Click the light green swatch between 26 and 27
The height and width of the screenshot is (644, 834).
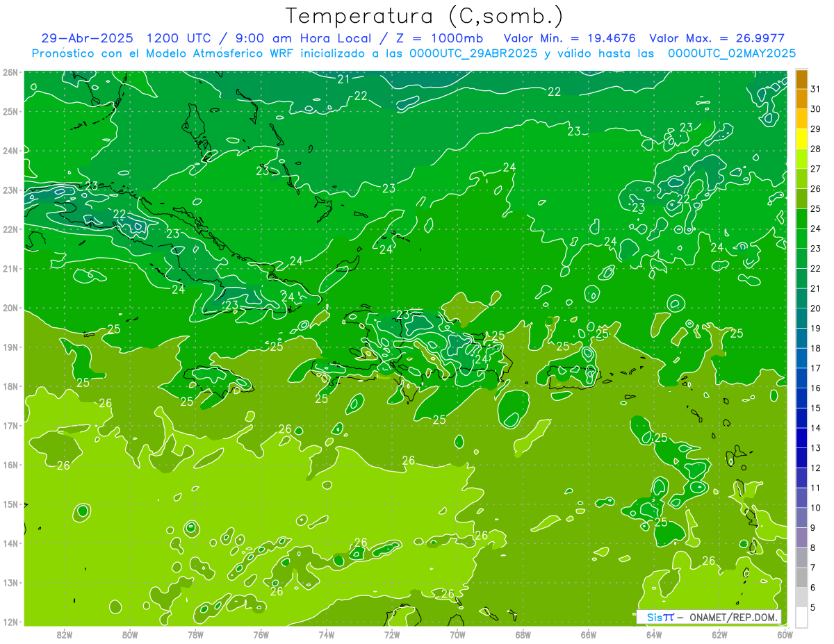[x=801, y=179]
